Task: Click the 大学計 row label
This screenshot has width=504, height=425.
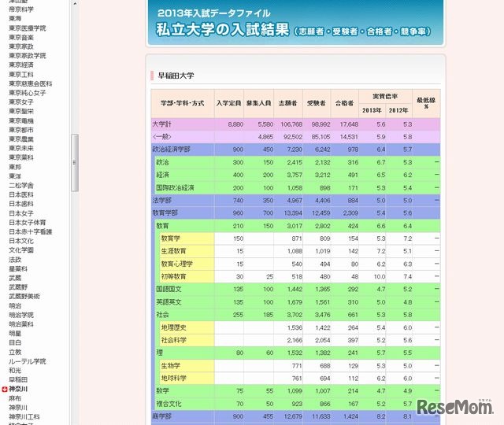Action: (161, 124)
